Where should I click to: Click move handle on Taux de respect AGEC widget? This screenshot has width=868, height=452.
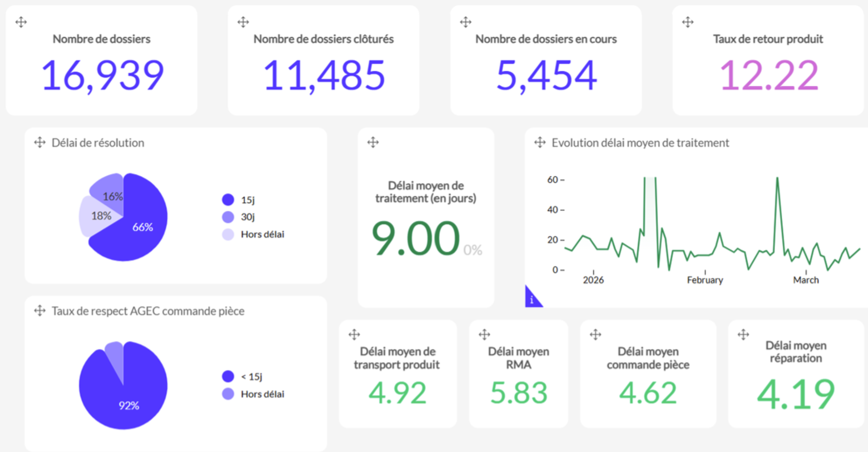click(40, 311)
